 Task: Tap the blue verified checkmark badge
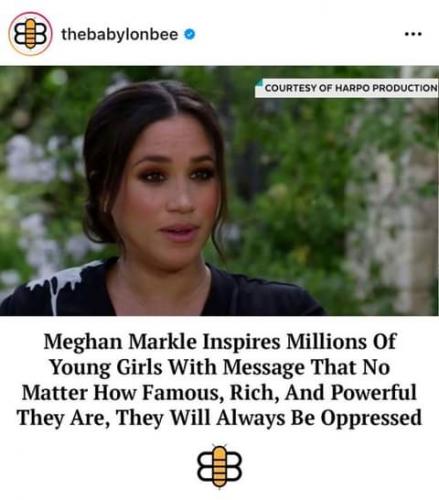tap(190, 34)
